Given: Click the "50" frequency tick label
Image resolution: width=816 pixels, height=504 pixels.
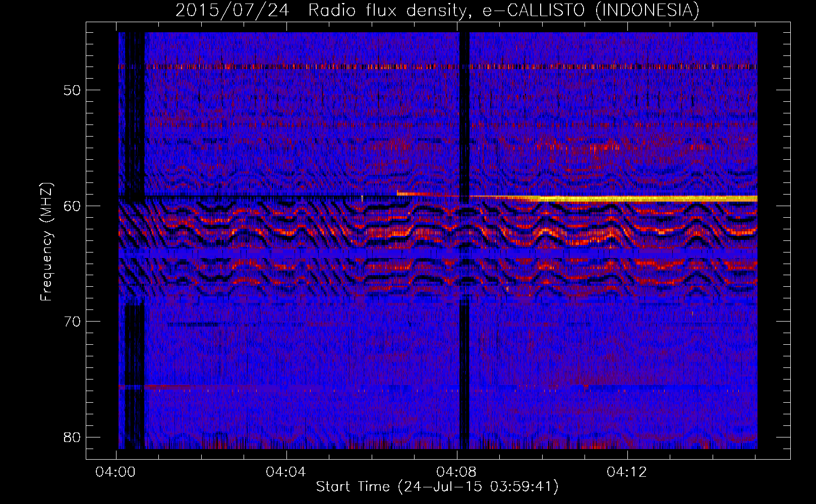Looking at the screenshot, I should [x=73, y=90].
